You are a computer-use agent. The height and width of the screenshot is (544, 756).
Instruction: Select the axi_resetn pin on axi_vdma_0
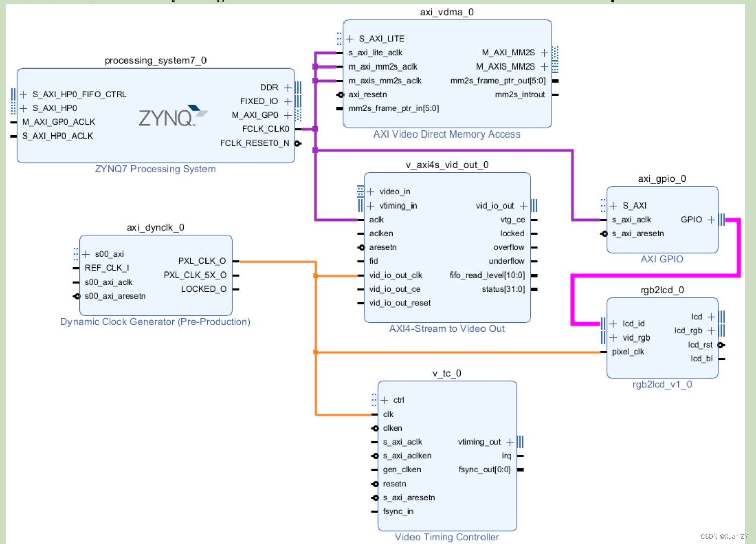click(x=368, y=95)
